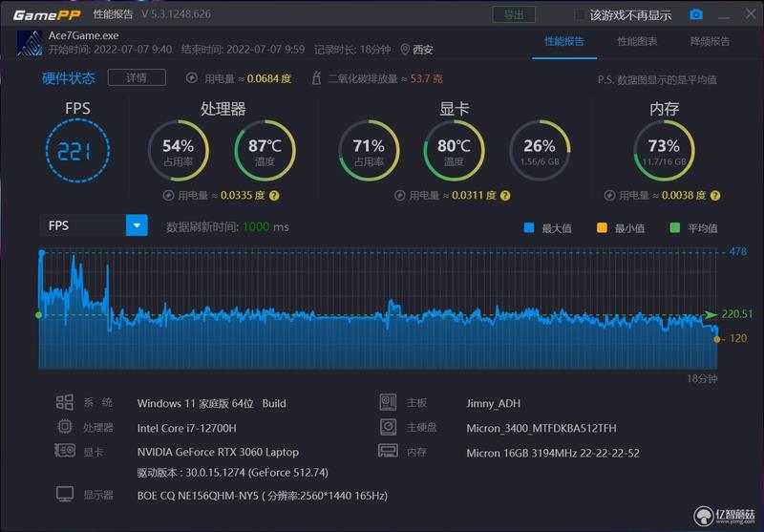The width and height of the screenshot is (764, 532).
Task: Click the Micron 16GB 3194MHz memory text
Action: 553,453
